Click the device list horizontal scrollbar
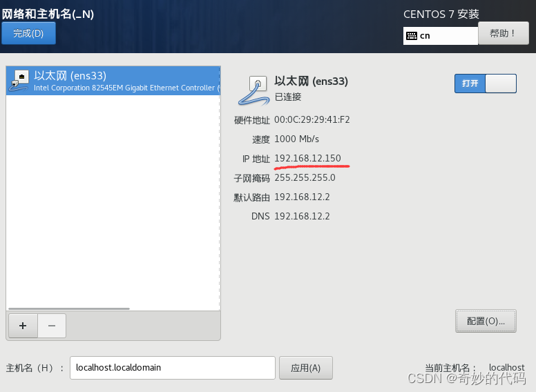This screenshot has height=392, width=536. (69, 308)
